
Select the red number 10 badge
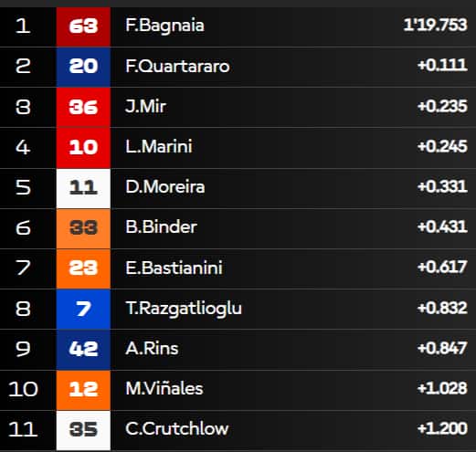click(x=83, y=148)
